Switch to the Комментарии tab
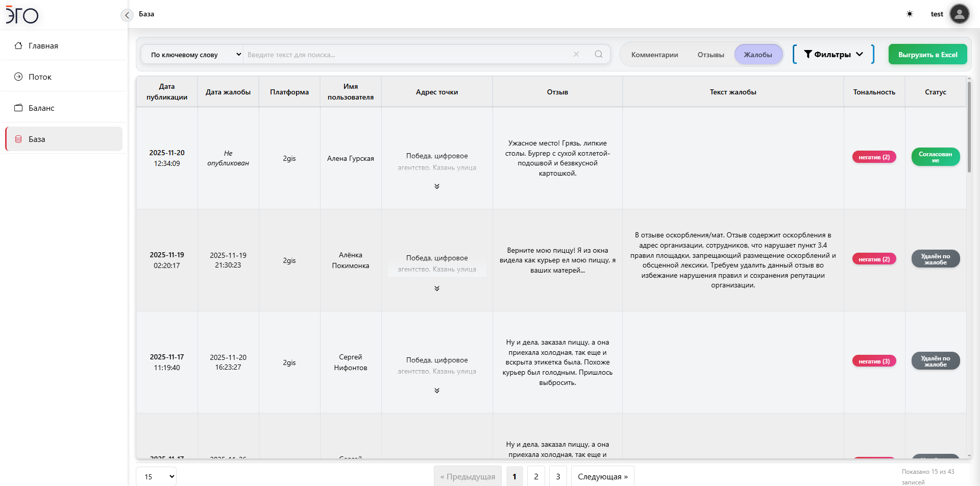 click(x=654, y=55)
